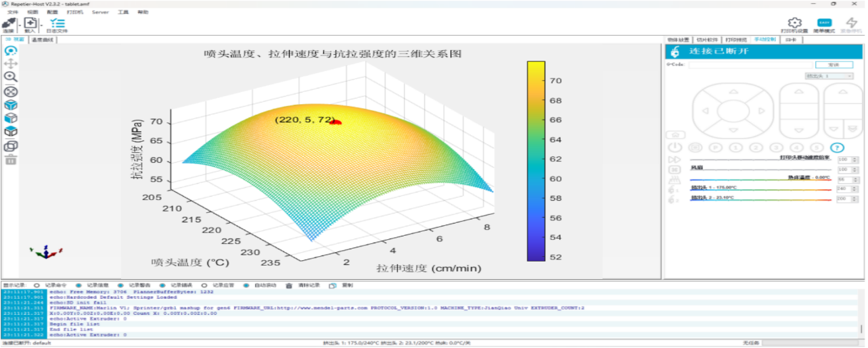Disable the log info (记录信息) filter

[x=79, y=285]
